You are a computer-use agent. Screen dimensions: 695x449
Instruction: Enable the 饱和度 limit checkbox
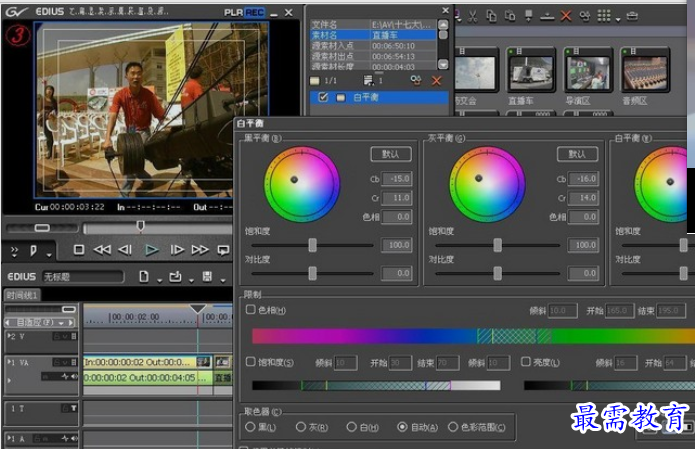click(251, 361)
